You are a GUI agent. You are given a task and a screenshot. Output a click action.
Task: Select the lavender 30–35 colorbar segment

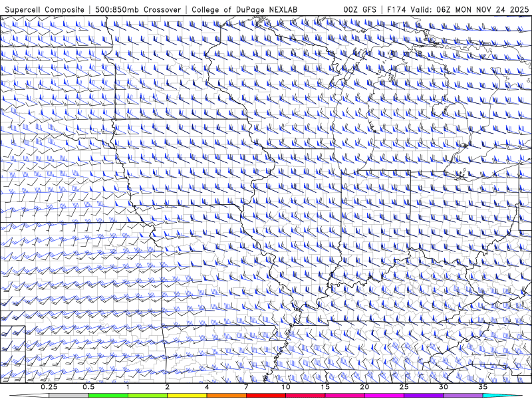[463, 396]
